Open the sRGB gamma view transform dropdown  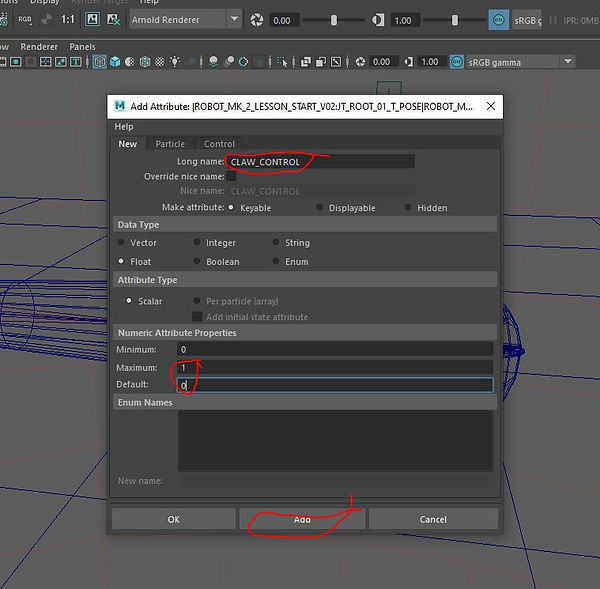(520, 62)
